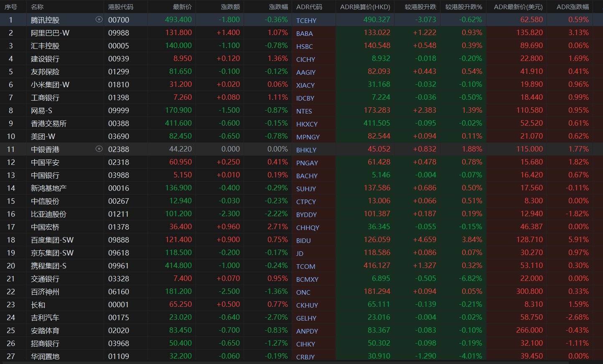Click the 比亚迪股份 stock name

point(48,214)
